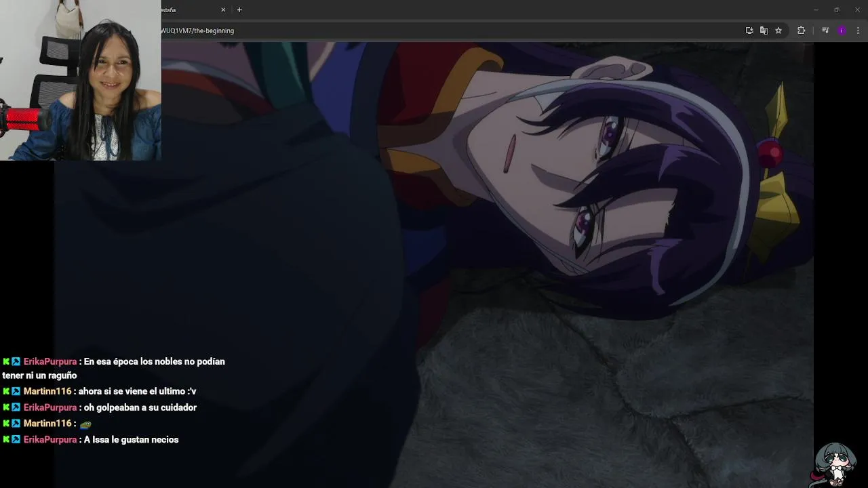Open a new tab with the plus button
Image resolution: width=868 pixels, height=488 pixels.
[x=239, y=10]
